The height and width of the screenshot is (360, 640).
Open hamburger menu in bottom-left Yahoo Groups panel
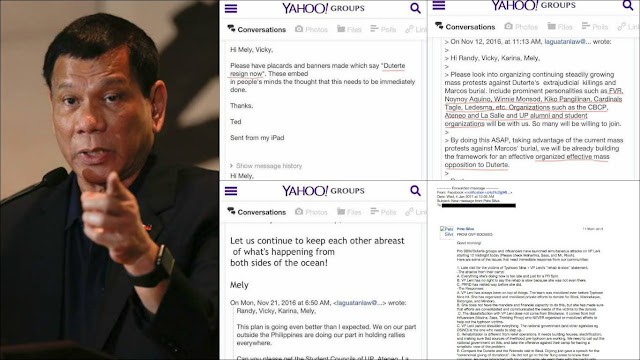pyautogui.click(x=231, y=191)
